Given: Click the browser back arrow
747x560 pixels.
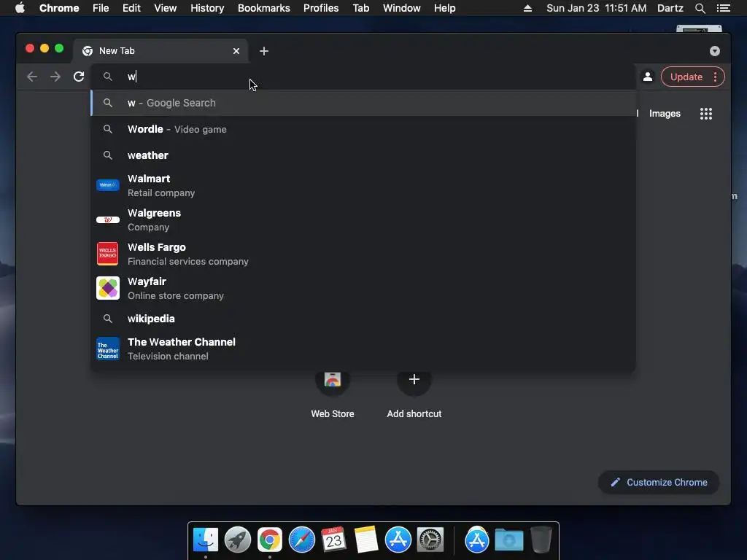Looking at the screenshot, I should 32,77.
